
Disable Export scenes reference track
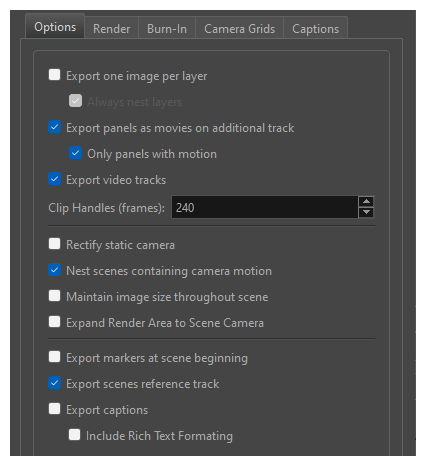coord(54,383)
